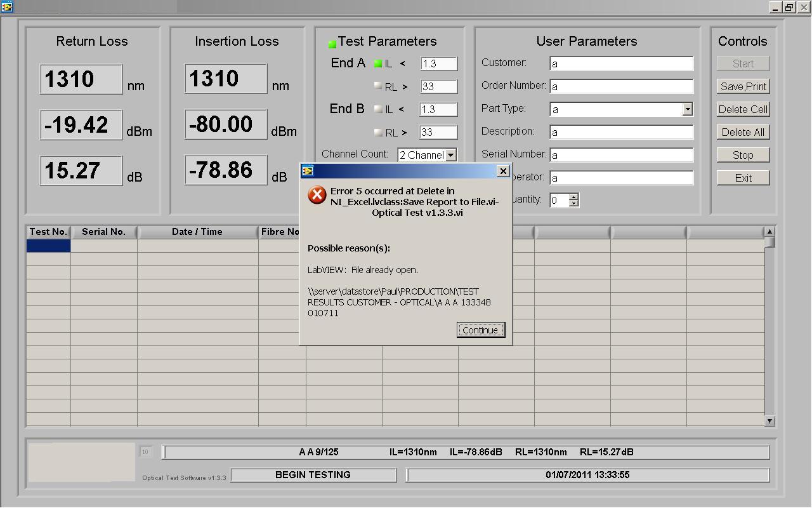Click Return Loss 15.27 dB display
The image size is (812, 508).
[81, 171]
